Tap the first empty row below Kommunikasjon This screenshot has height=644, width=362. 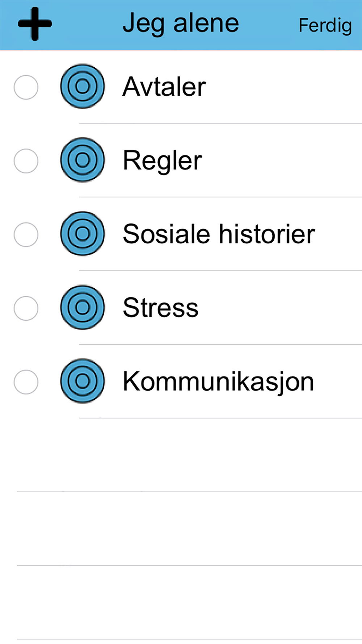tap(181, 455)
